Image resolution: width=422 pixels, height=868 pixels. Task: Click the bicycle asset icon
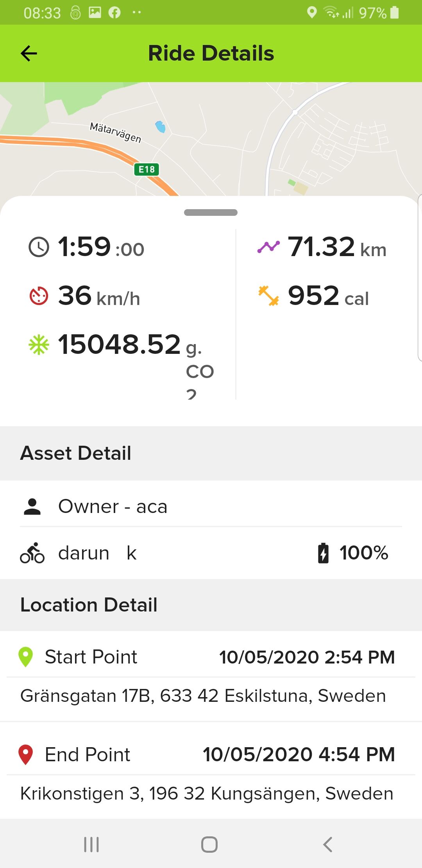(x=32, y=553)
